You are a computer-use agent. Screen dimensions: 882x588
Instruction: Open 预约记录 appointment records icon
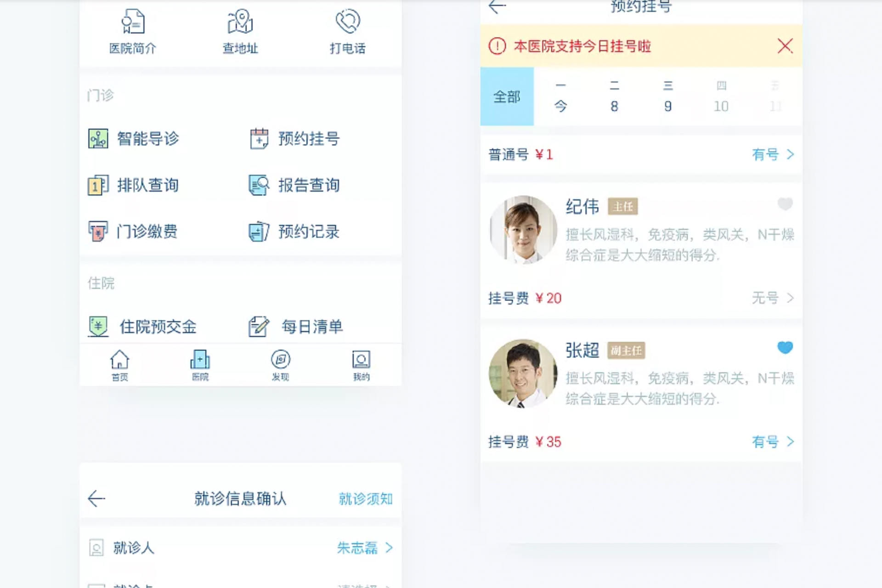(259, 232)
